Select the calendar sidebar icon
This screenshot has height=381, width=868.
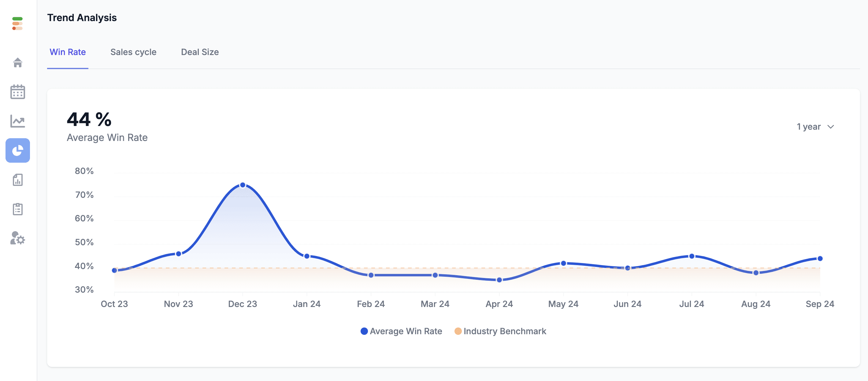coord(18,91)
